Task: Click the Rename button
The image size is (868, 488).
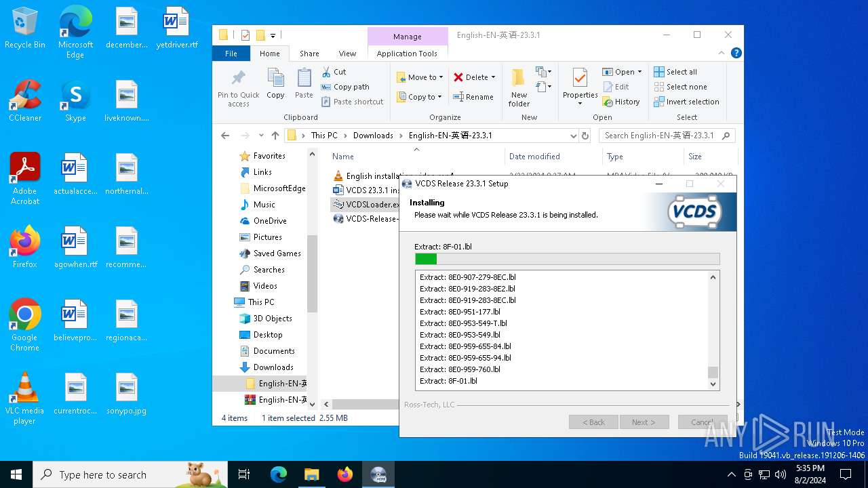Action: (473, 97)
